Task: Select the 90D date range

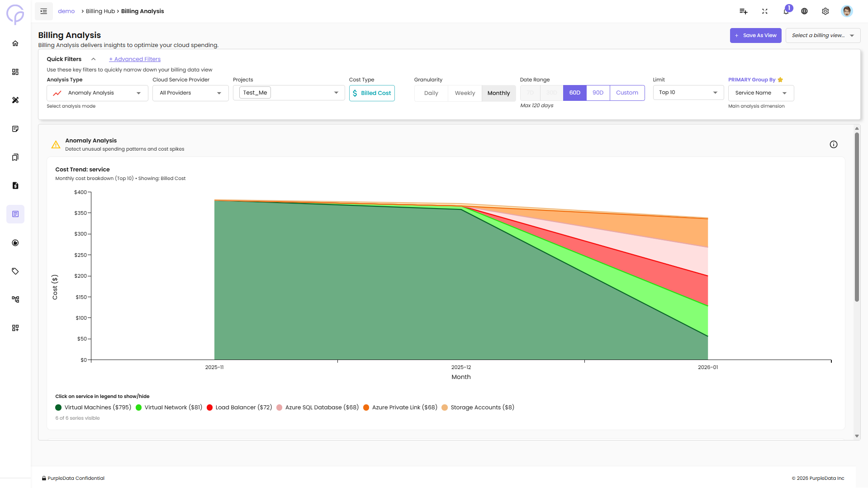Action: [598, 93]
